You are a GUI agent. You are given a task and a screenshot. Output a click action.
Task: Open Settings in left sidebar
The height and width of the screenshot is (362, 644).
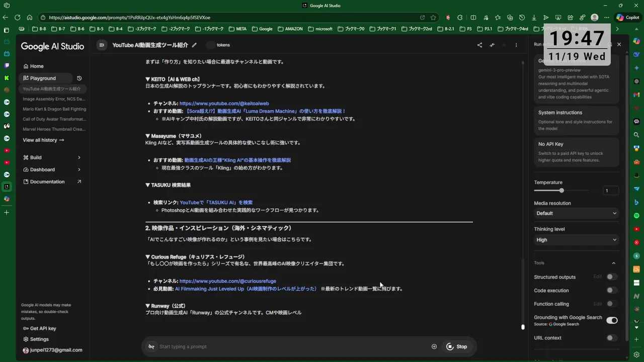coord(36,339)
